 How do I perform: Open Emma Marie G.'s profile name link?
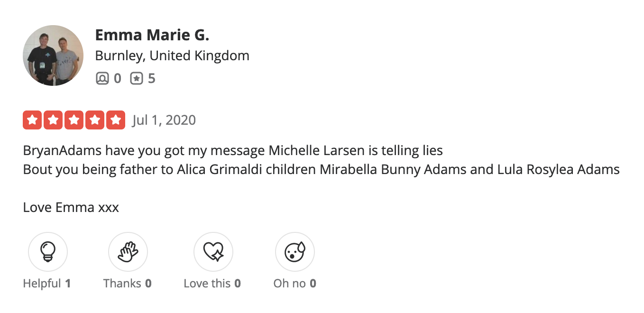coord(152,35)
